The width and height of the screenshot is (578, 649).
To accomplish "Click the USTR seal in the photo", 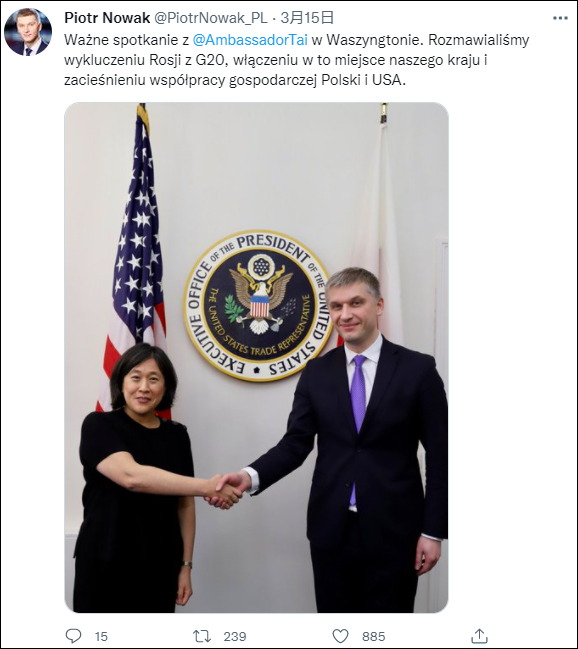I will tap(259, 305).
